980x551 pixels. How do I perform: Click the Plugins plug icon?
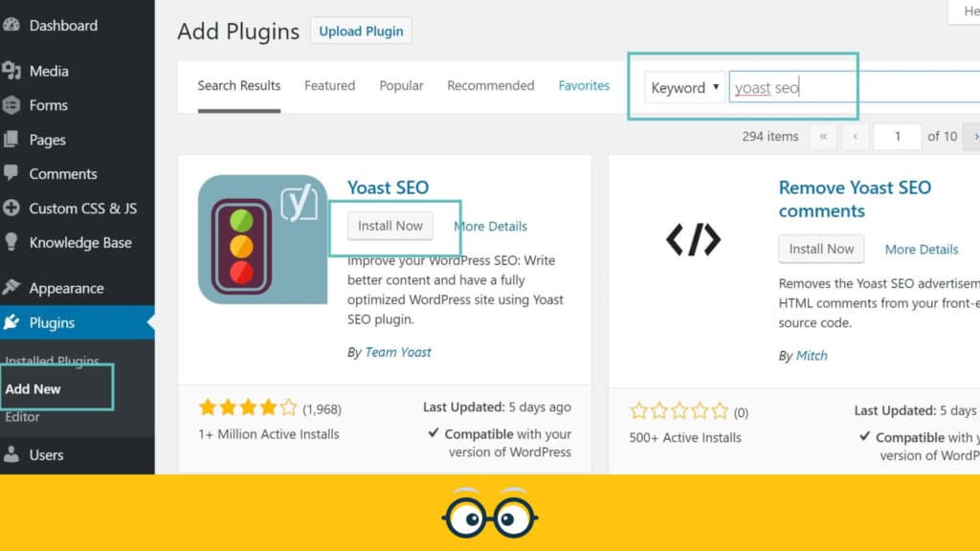(x=11, y=322)
